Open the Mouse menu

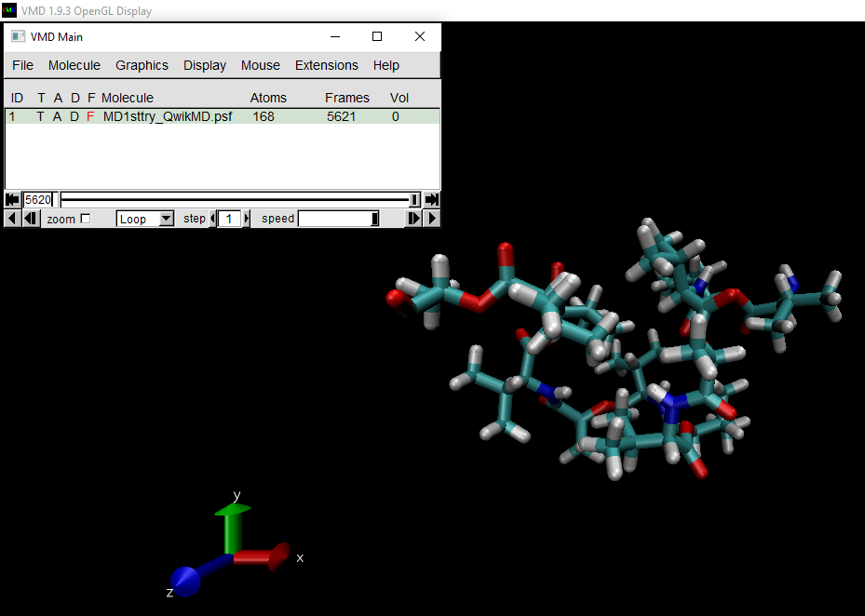[261, 65]
